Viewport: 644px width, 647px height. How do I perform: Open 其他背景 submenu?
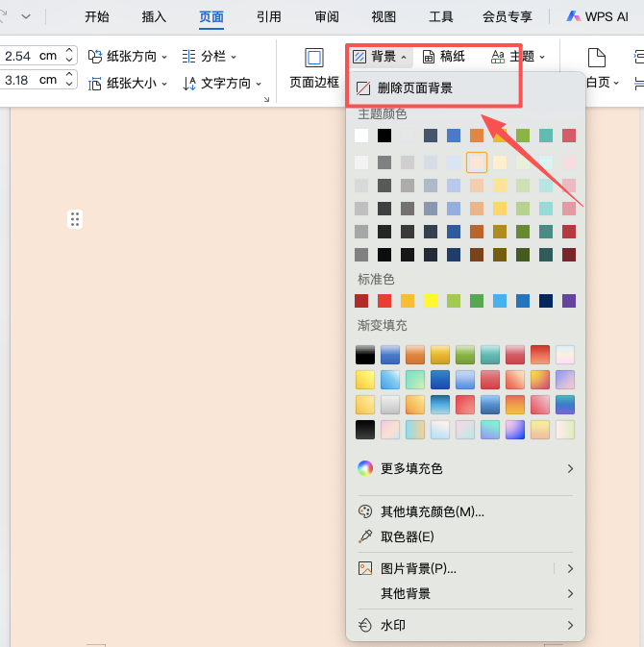point(465,594)
